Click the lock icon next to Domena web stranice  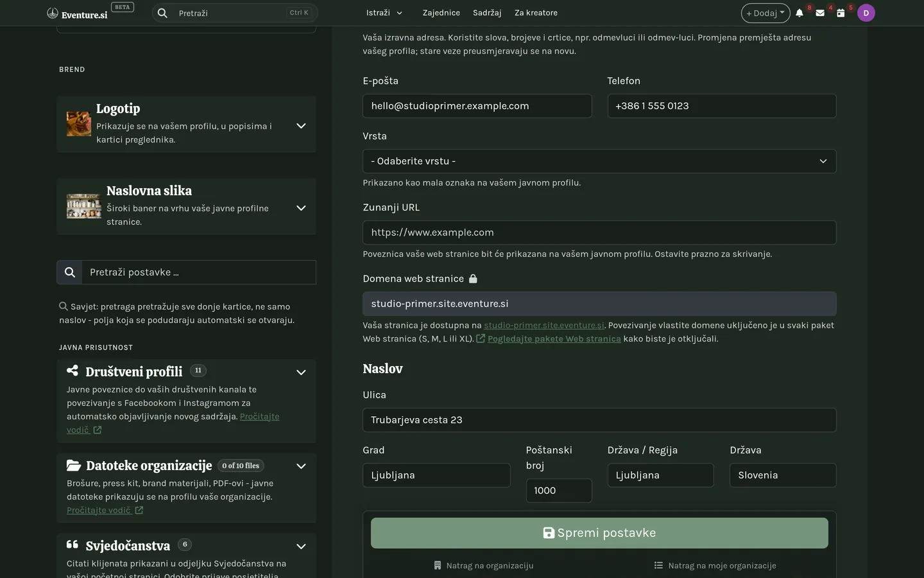click(x=473, y=279)
